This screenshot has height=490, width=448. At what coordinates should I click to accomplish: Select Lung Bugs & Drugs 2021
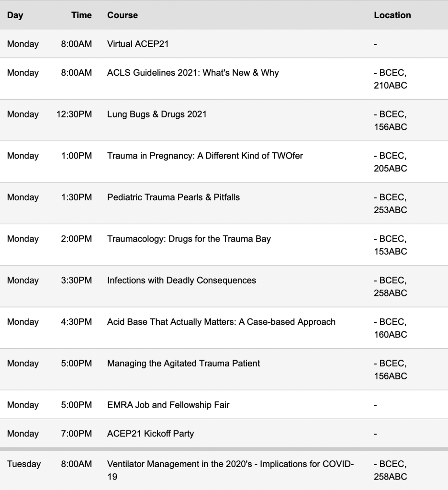coord(157,114)
